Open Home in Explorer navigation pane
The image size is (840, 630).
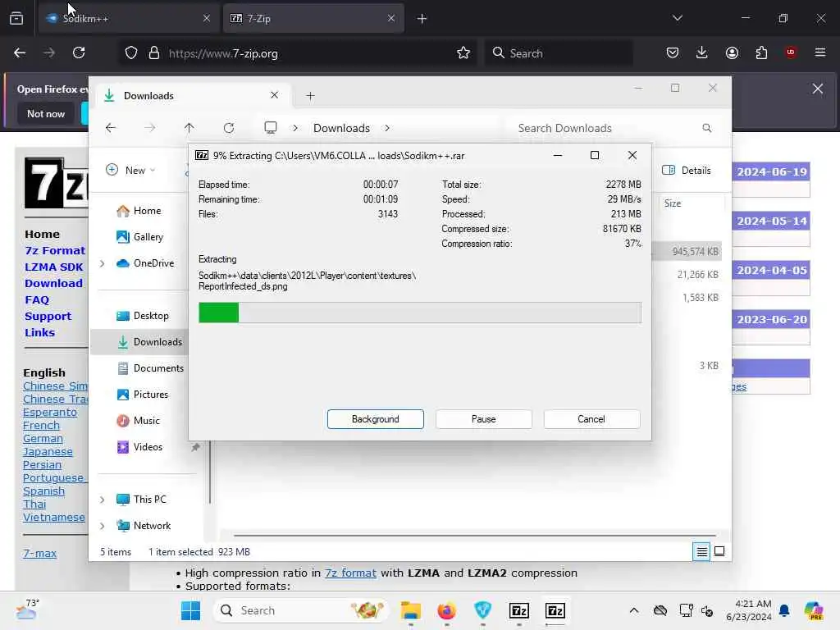pos(139,211)
